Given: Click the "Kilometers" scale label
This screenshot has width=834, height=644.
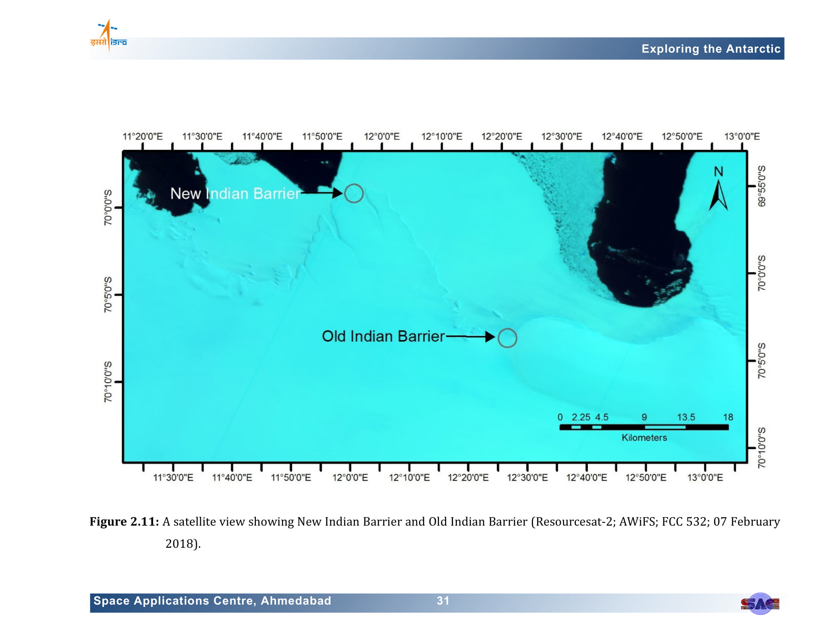Looking at the screenshot, I should tap(644, 438).
